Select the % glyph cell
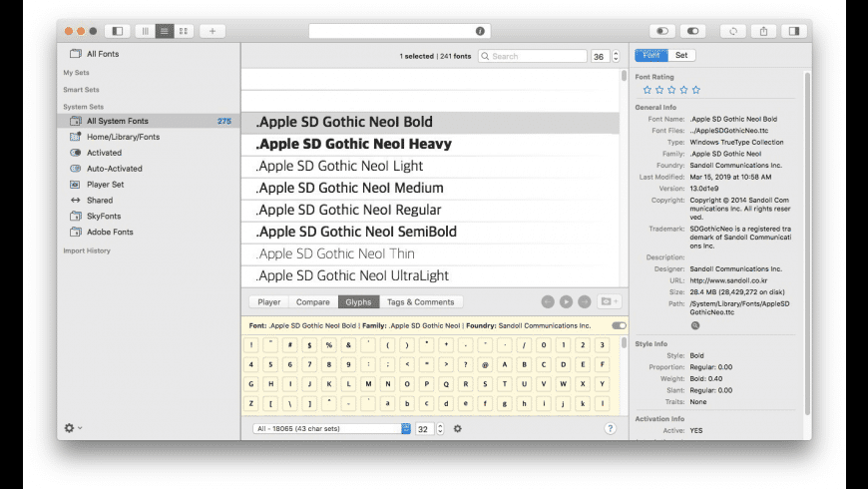The width and height of the screenshot is (868, 489). tap(329, 345)
